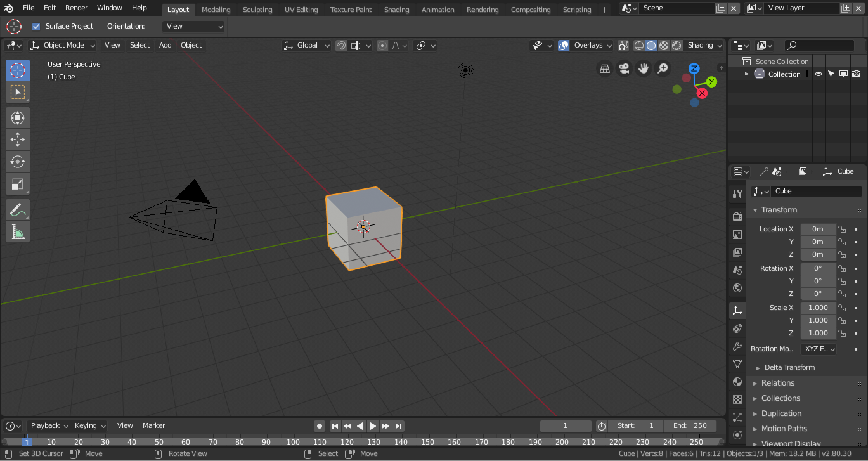Select the Select Box tool

point(18,92)
